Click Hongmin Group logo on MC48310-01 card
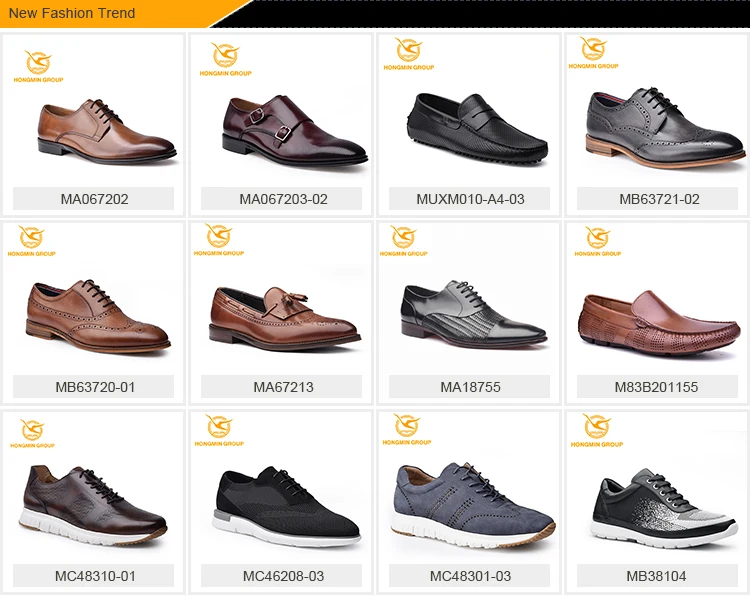750x608 pixels. tap(33, 433)
